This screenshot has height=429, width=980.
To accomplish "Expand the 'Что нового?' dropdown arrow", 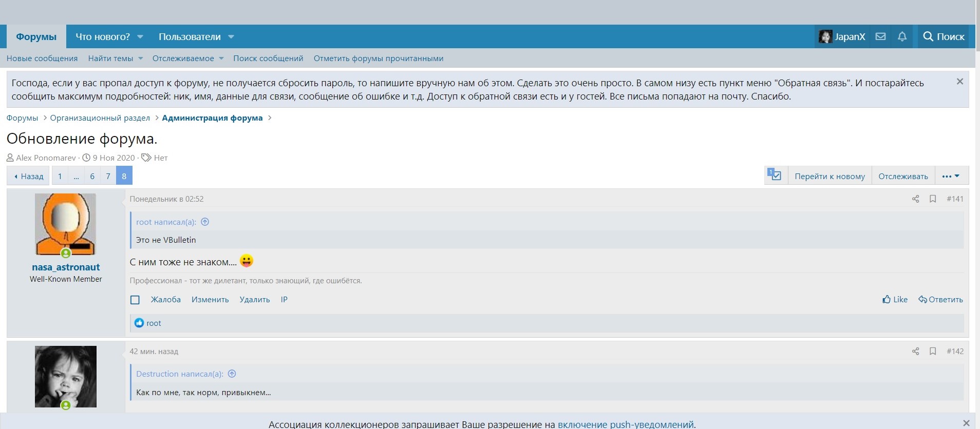I will tap(140, 37).
